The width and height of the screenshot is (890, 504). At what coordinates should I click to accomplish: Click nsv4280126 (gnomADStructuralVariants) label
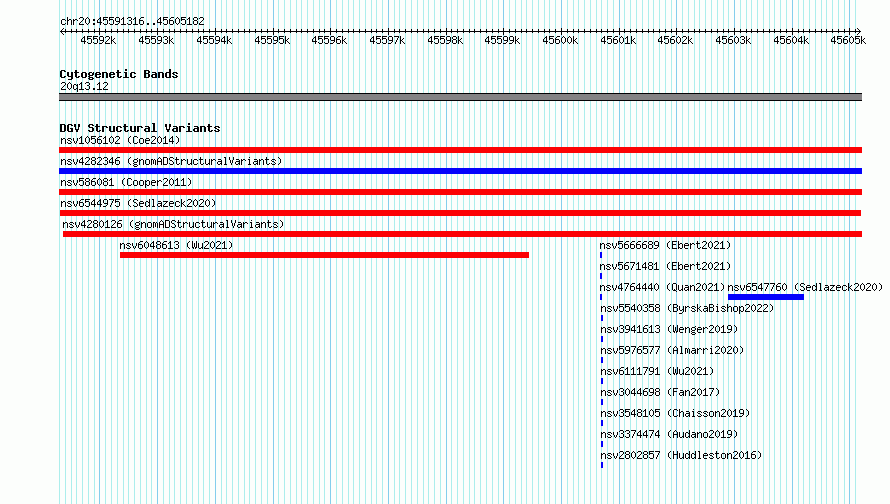tap(173, 224)
